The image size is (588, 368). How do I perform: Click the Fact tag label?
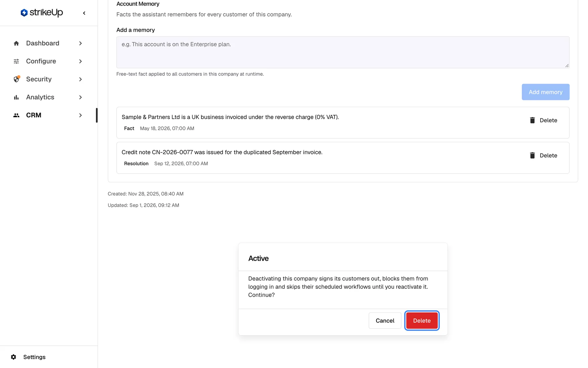pyautogui.click(x=129, y=129)
